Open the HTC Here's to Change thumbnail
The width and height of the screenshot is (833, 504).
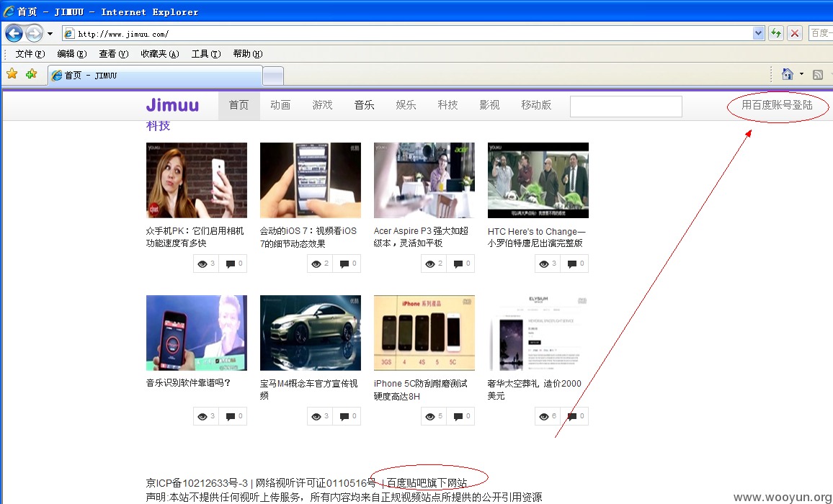(538, 180)
